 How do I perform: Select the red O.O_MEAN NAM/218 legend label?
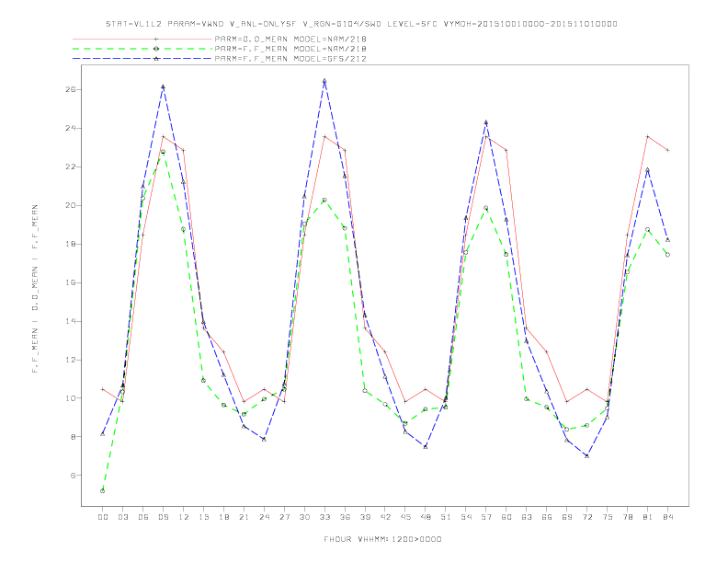[290, 39]
